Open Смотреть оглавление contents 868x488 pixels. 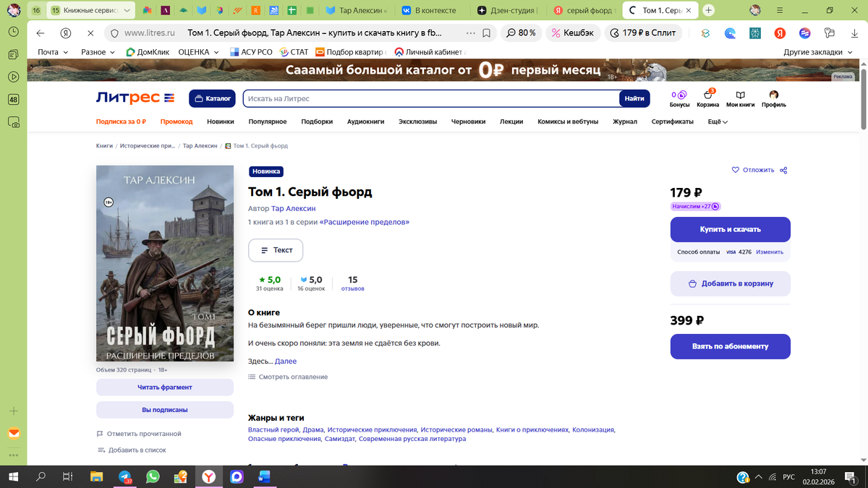coord(288,377)
